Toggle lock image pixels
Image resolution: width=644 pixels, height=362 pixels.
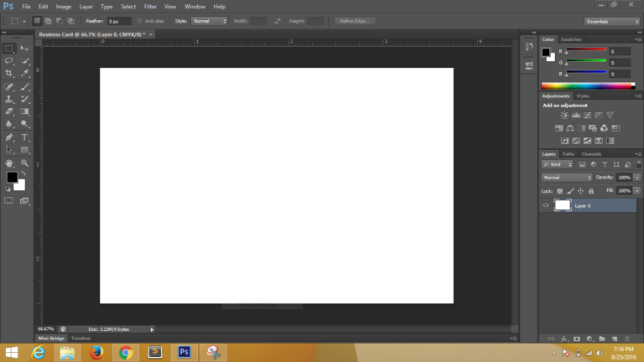point(570,191)
